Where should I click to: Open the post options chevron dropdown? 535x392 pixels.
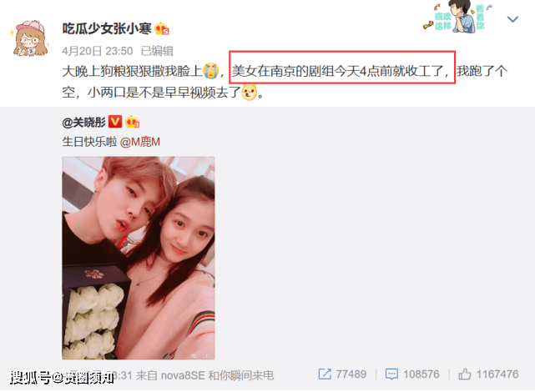point(512,19)
